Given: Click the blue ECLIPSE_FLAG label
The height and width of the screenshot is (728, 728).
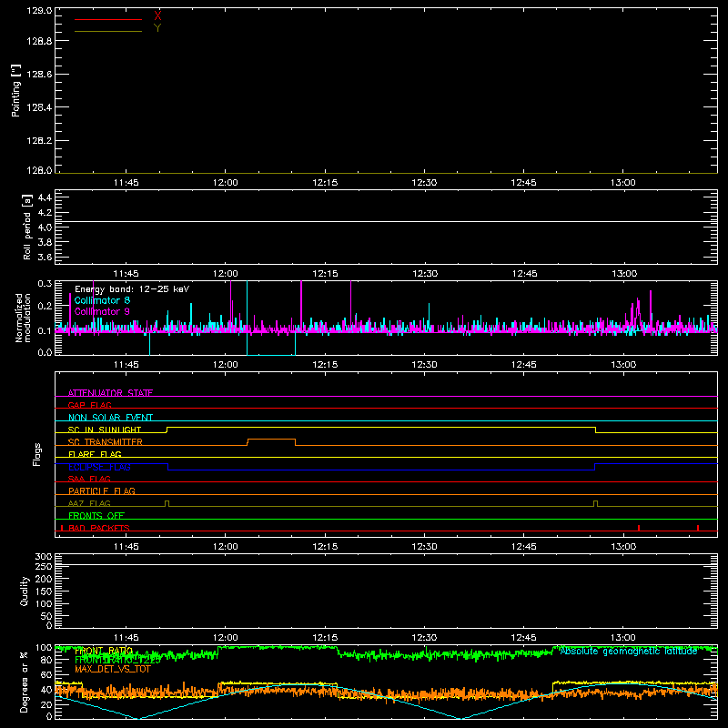Looking at the screenshot, I should point(99,467).
